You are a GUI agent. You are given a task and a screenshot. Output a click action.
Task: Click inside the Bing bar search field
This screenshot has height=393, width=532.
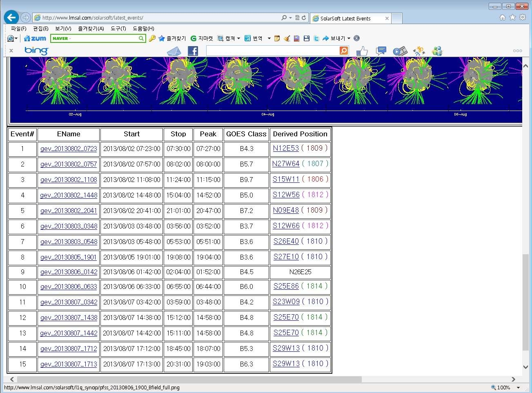click(x=273, y=51)
